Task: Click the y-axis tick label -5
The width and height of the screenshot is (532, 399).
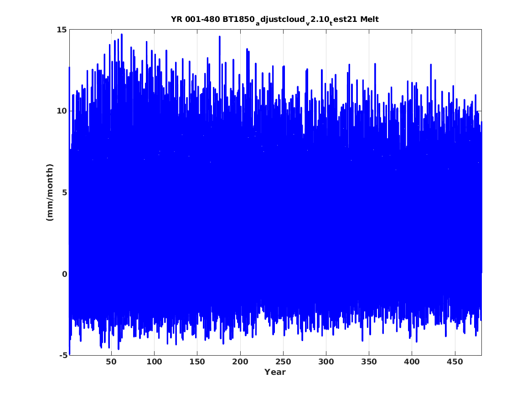Action: 63,355
